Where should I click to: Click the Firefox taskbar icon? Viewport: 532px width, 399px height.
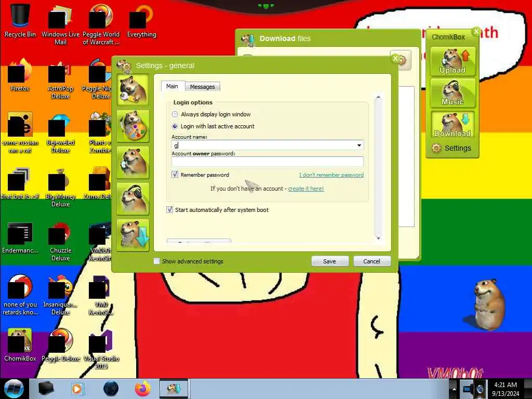143,389
